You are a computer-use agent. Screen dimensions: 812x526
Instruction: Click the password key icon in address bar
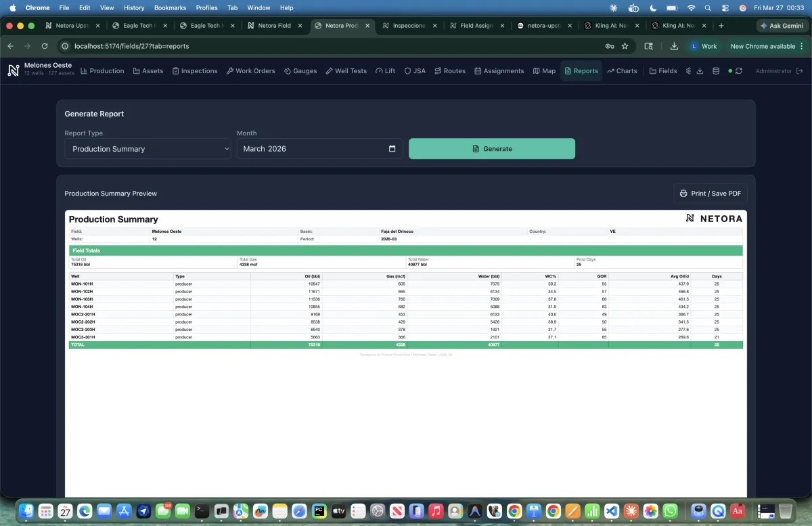click(609, 46)
